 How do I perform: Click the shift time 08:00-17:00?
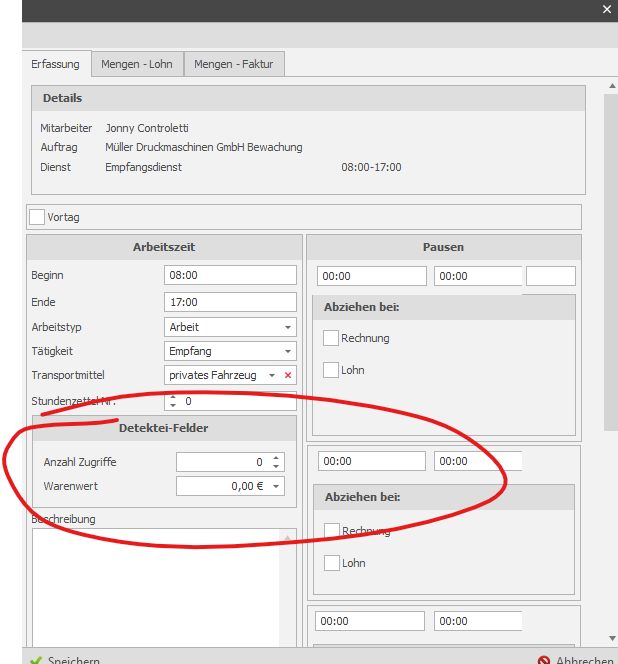click(371, 167)
